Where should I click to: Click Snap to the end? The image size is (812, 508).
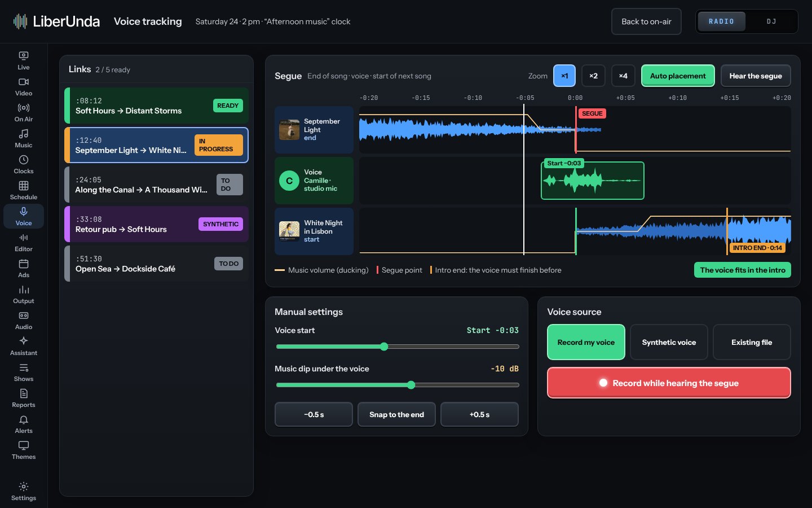(396, 414)
